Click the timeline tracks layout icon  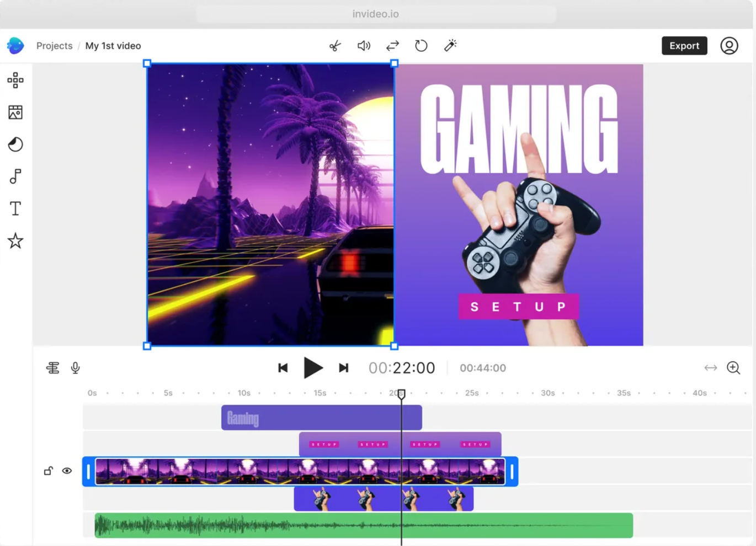(53, 368)
